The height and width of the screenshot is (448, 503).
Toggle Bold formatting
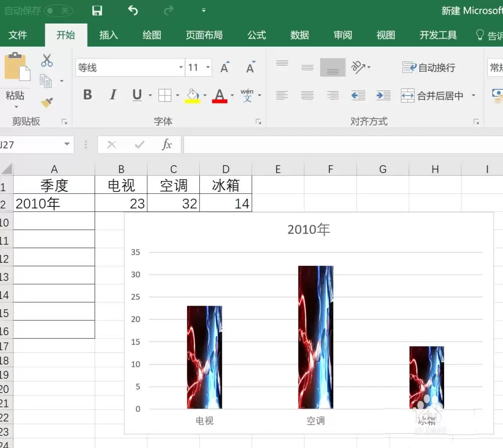click(x=88, y=95)
